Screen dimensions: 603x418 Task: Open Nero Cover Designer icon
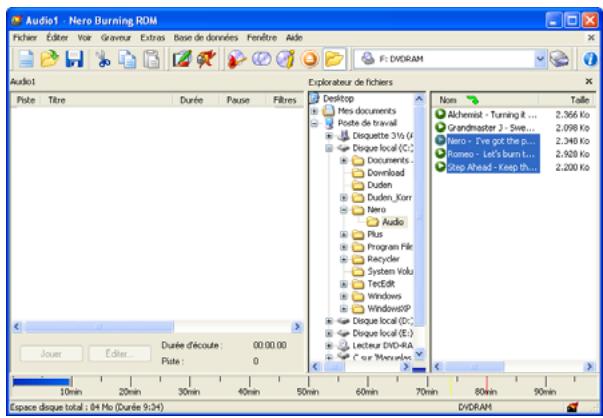(x=182, y=59)
